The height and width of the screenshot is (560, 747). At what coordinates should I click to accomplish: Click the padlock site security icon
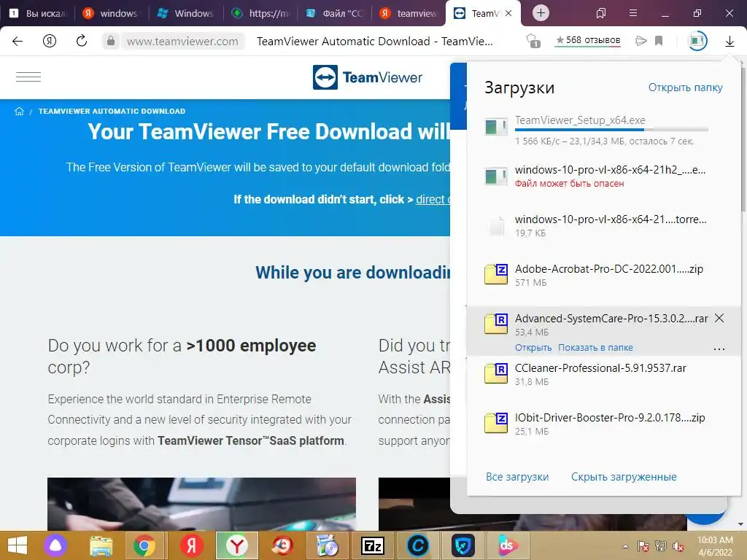tap(111, 41)
